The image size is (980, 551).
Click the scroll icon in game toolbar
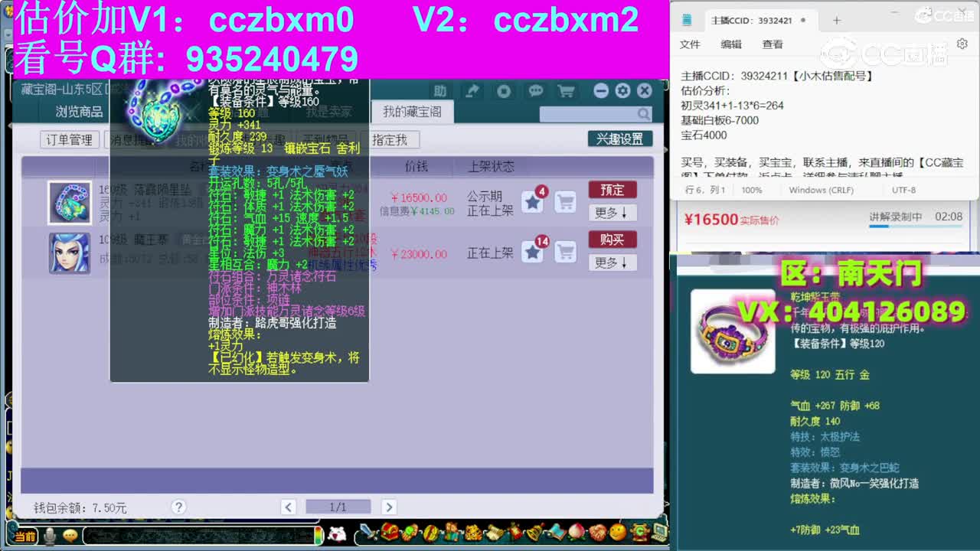point(493,532)
